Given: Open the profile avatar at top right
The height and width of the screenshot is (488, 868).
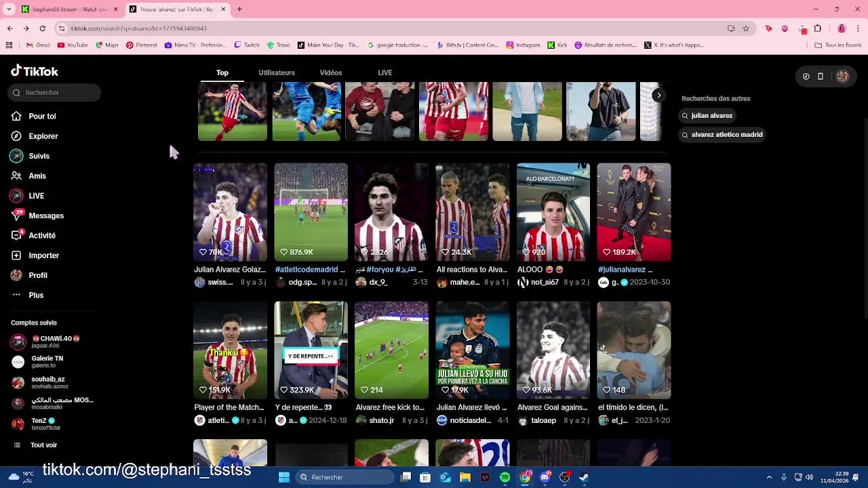Looking at the screenshot, I should 842,77.
